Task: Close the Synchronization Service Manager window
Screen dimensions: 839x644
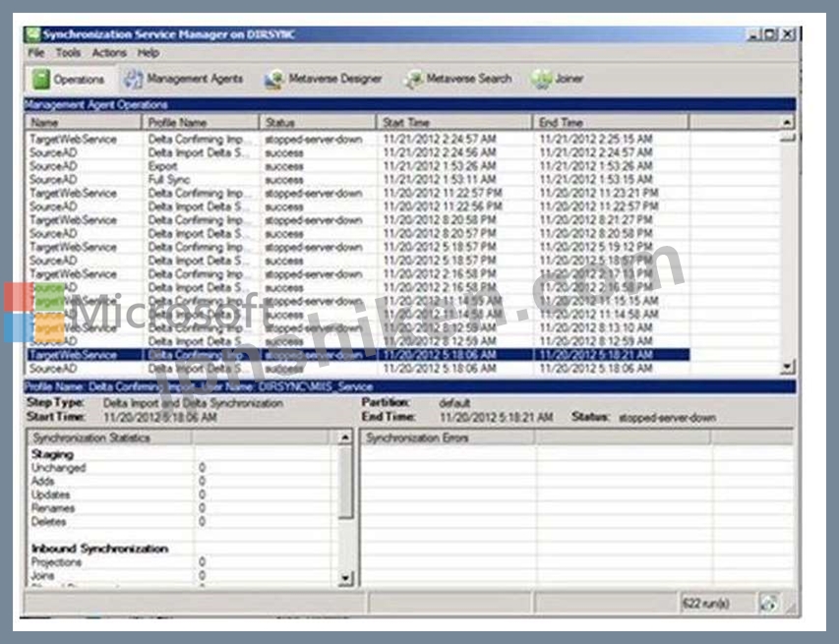Action: (x=788, y=34)
